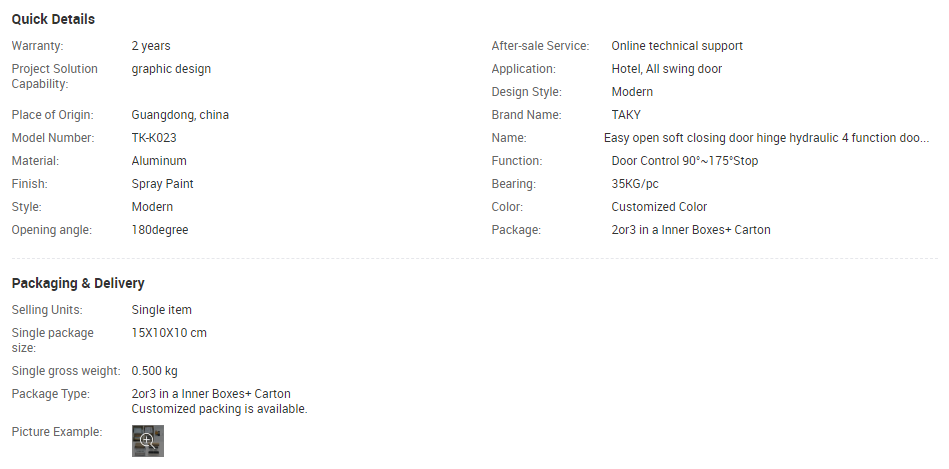Click the Picture Example thumbnail zoom icon
The width and height of the screenshot is (949, 469).
147,440
